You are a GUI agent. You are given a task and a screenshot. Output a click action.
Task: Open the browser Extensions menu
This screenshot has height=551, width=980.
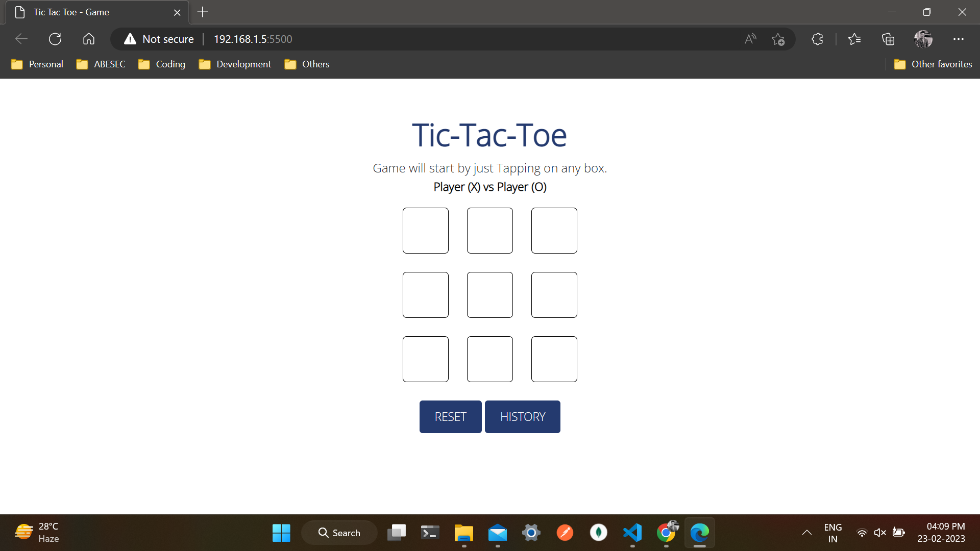point(817,39)
